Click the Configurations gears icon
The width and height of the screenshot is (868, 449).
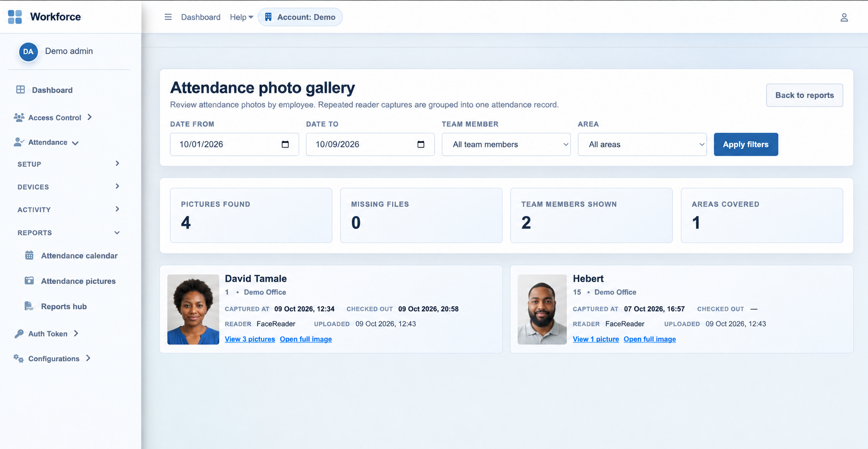pos(18,358)
